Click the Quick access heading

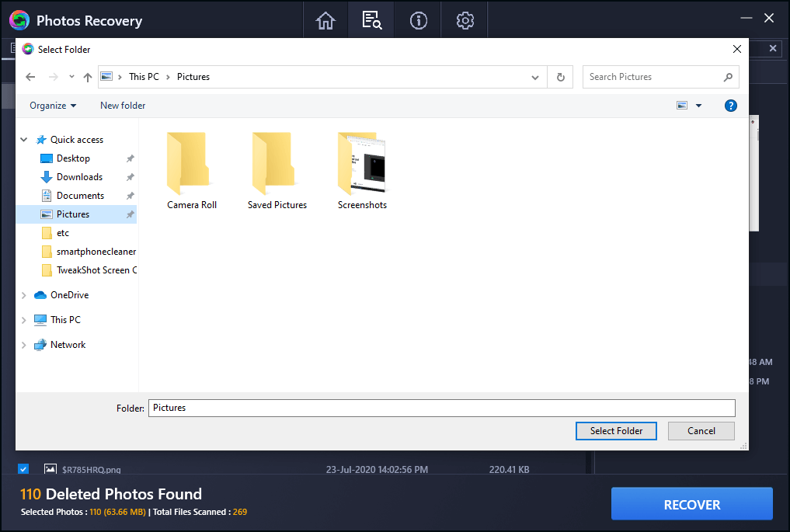(77, 140)
